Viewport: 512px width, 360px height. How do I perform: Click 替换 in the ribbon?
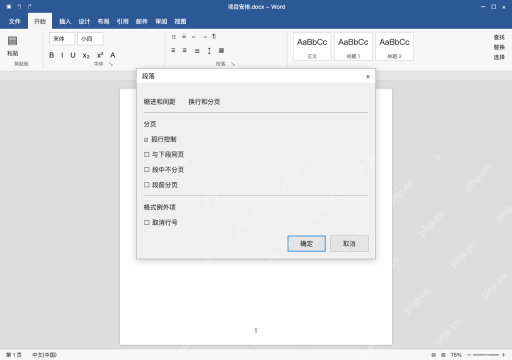coord(499,47)
